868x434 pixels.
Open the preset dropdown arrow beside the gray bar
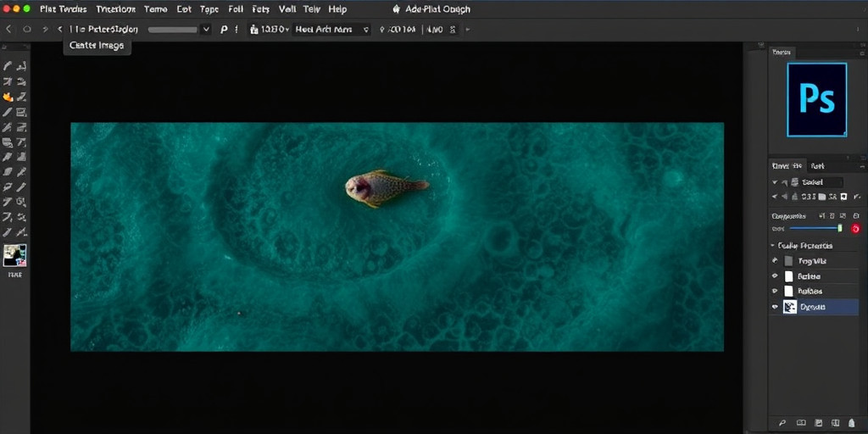pyautogui.click(x=206, y=29)
